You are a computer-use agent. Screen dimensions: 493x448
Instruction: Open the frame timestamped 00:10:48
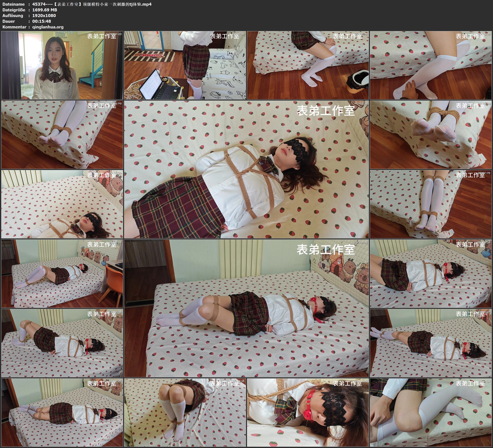pos(62,343)
